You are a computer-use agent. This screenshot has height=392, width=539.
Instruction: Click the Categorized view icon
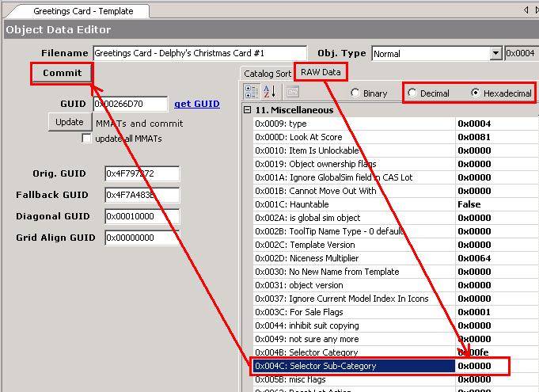point(251,92)
